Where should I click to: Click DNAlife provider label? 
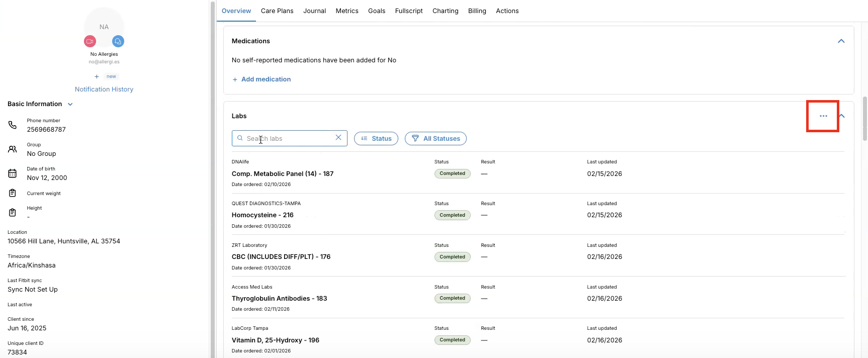pos(240,162)
